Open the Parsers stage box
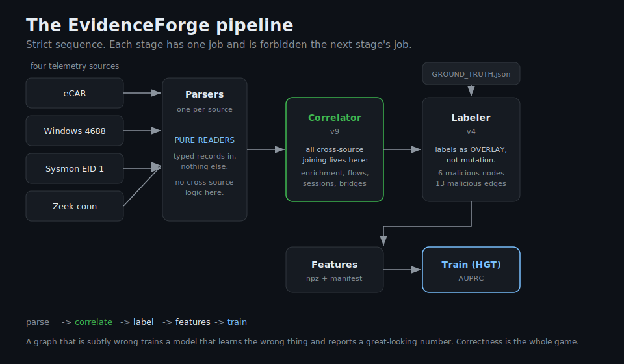 click(205, 149)
